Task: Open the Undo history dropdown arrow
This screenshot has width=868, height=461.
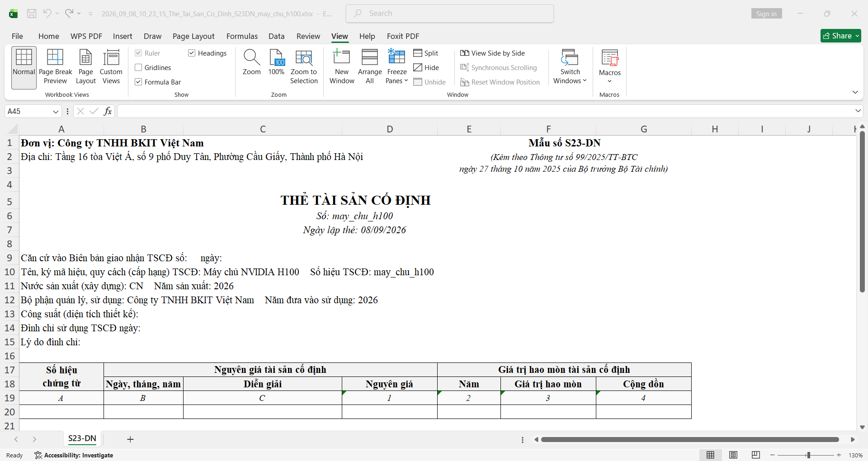Action: (57, 14)
